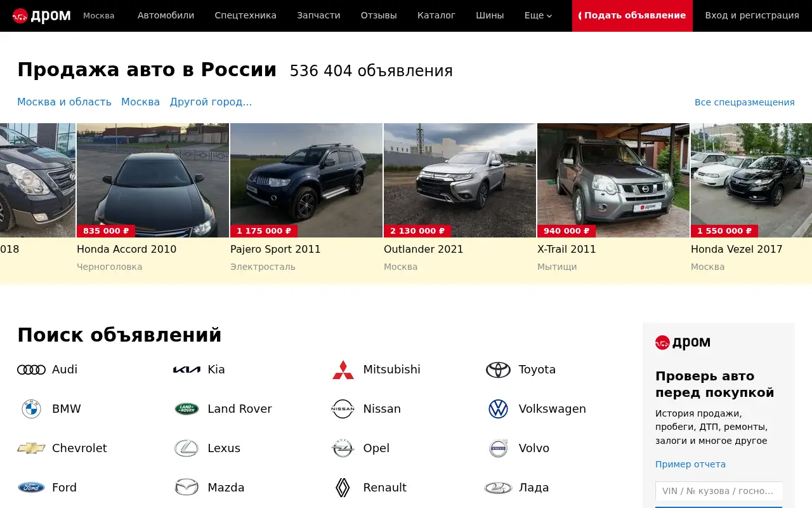Click the Mitsubishi red diamonds icon
The height and width of the screenshot is (508, 812).
tap(343, 370)
